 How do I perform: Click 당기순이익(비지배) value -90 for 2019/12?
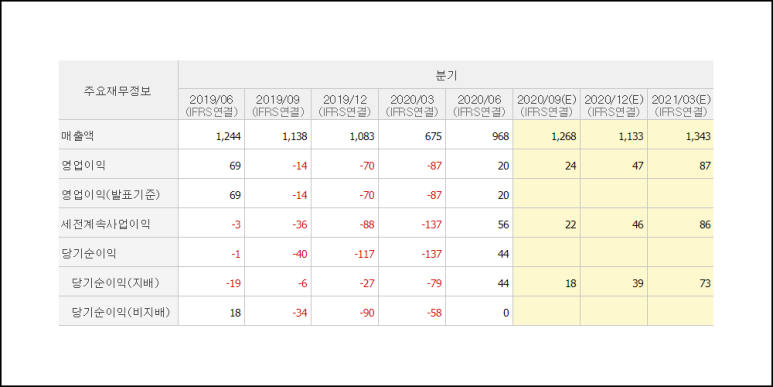pyautogui.click(x=366, y=313)
